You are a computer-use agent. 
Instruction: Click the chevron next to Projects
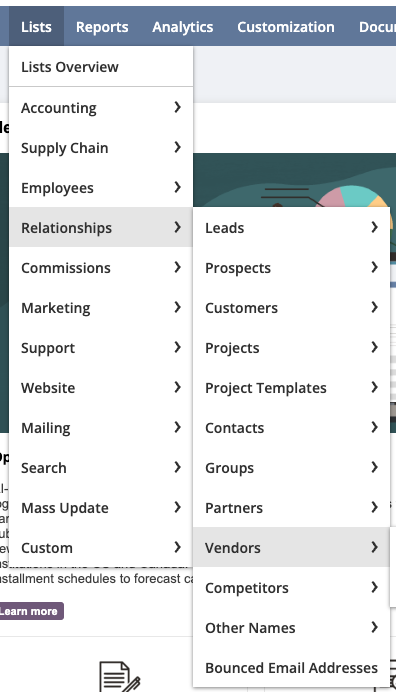click(374, 347)
